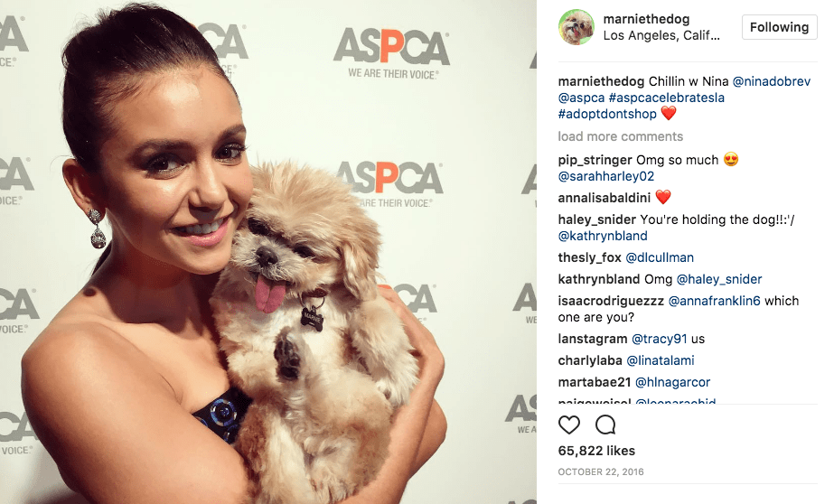Image resolution: width=834 pixels, height=504 pixels.
Task: Open the October 22, 2016 timestamp
Action: pyautogui.click(x=601, y=471)
